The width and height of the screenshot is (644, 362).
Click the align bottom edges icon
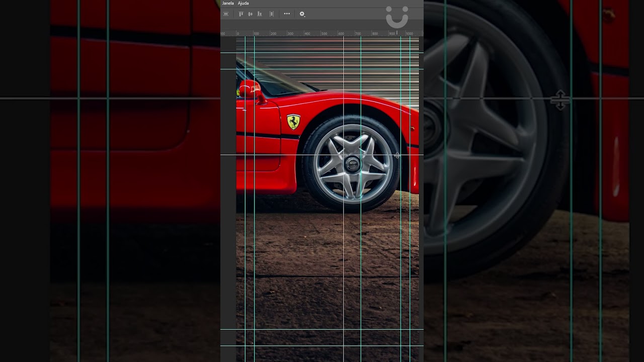tap(259, 14)
